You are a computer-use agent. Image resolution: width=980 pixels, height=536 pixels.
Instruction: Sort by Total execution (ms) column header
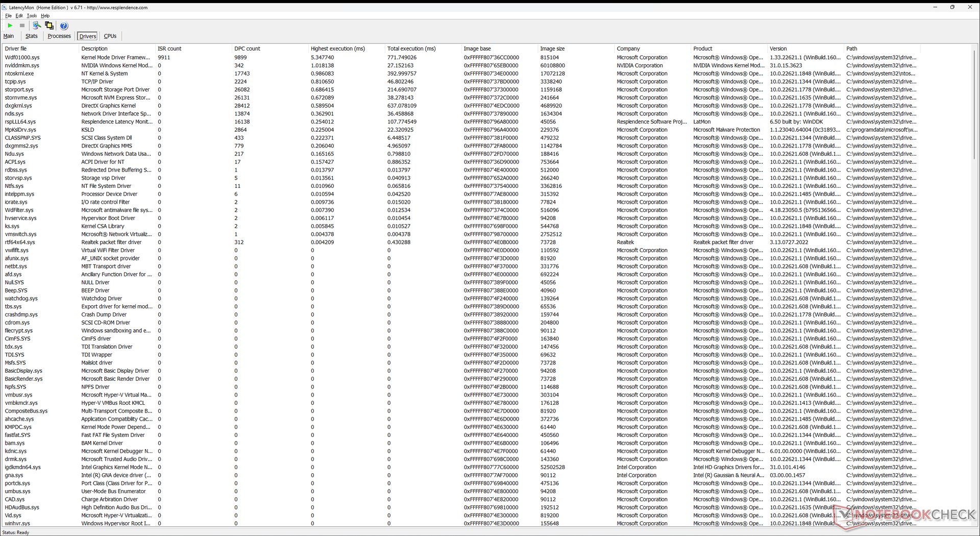point(424,48)
